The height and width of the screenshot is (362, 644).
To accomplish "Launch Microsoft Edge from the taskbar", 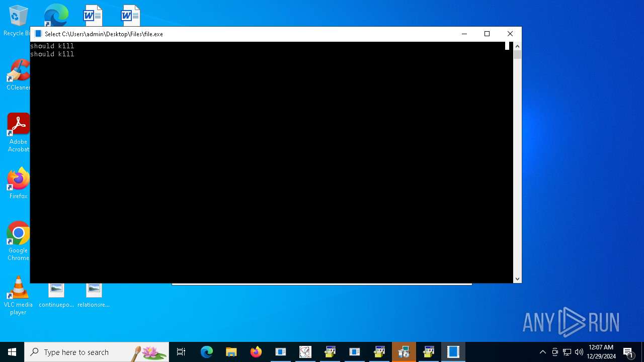I will [x=207, y=352].
